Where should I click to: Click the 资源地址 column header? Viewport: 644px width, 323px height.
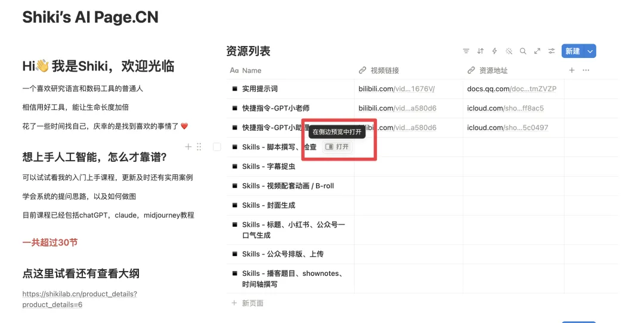tap(493, 70)
